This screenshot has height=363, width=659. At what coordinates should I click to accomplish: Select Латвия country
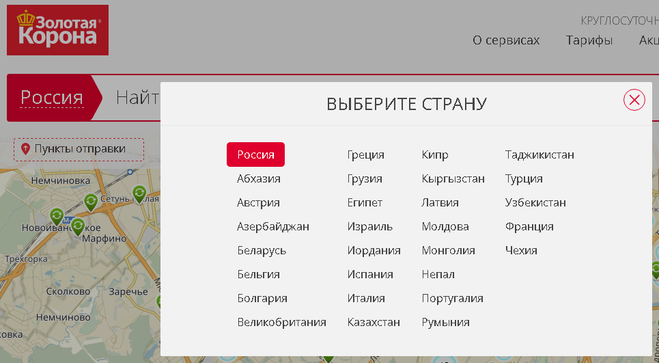(x=440, y=203)
